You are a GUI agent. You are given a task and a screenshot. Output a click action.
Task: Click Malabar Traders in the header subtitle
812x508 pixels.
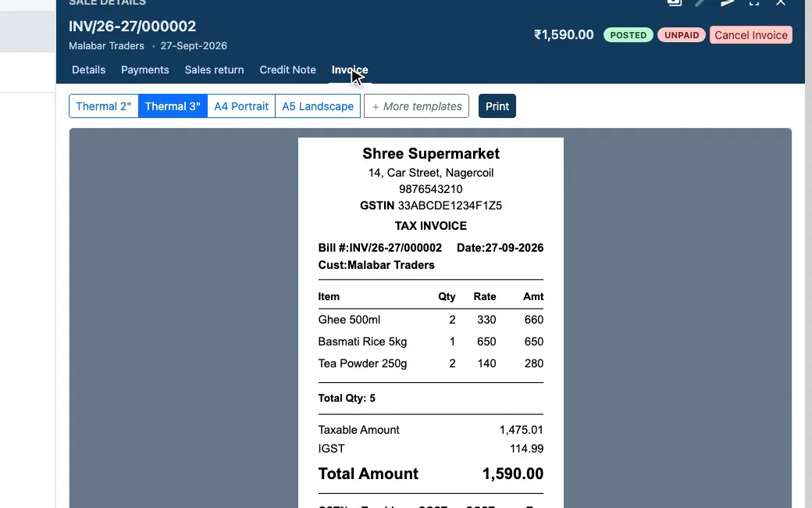(107, 46)
